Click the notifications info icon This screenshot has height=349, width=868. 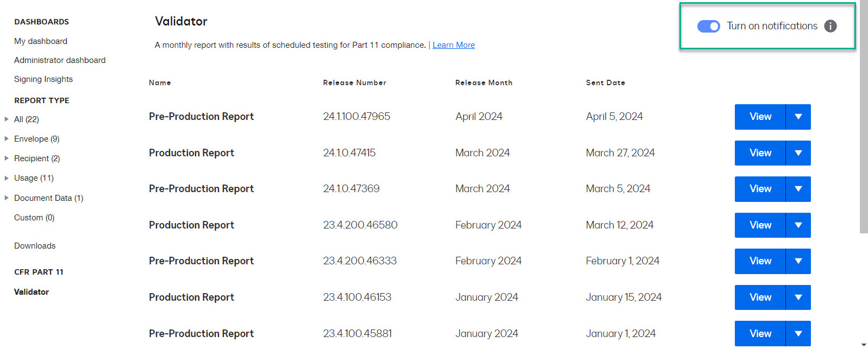(830, 26)
